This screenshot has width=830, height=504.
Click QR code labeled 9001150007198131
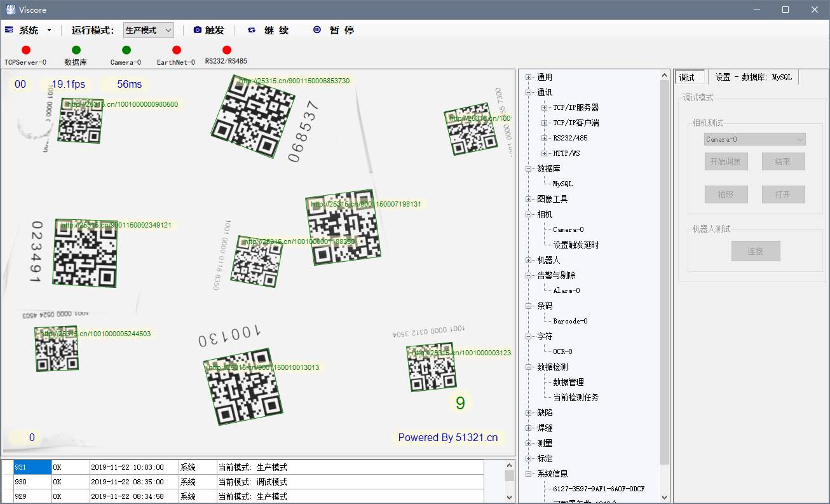click(343, 227)
